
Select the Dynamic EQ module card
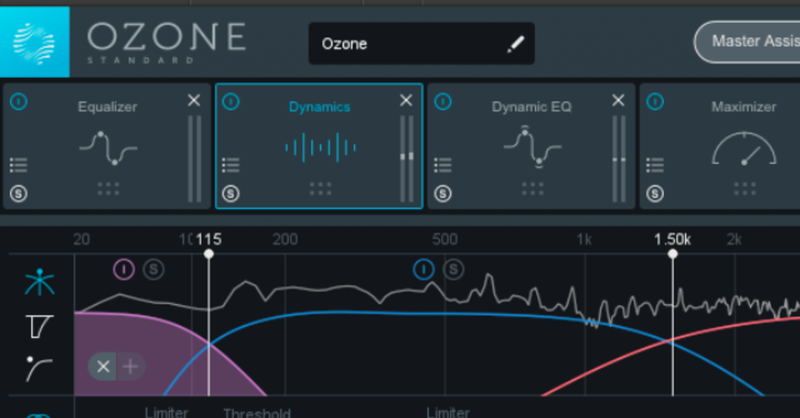tap(531, 146)
